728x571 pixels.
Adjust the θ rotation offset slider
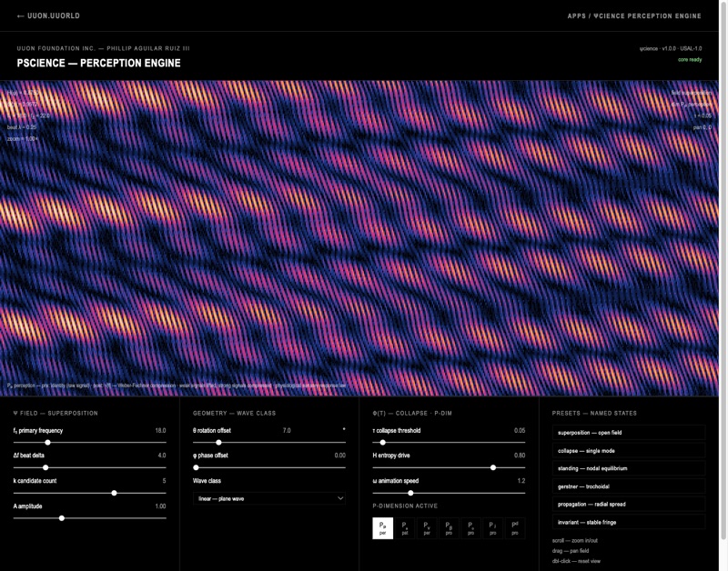click(269, 443)
